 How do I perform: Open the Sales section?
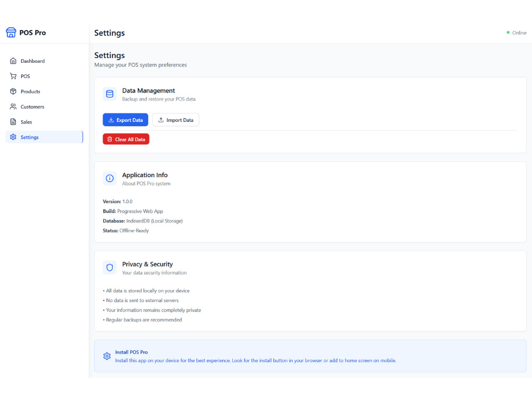[44, 122]
